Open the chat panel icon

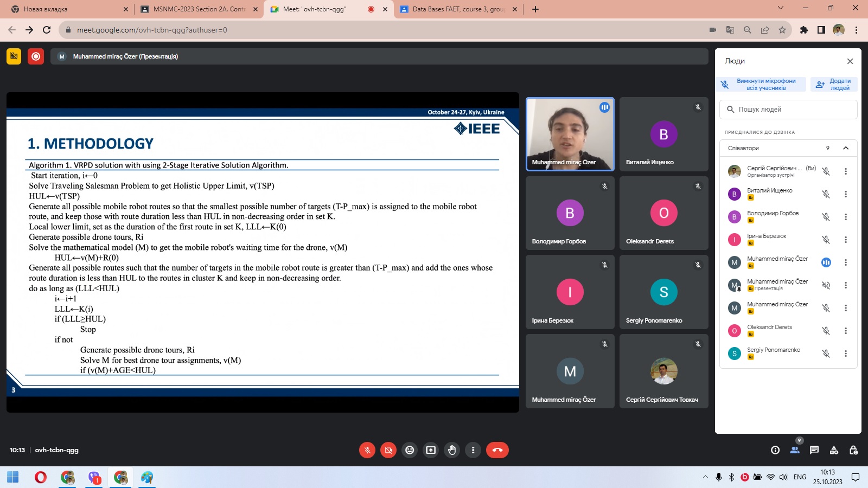coord(814,450)
